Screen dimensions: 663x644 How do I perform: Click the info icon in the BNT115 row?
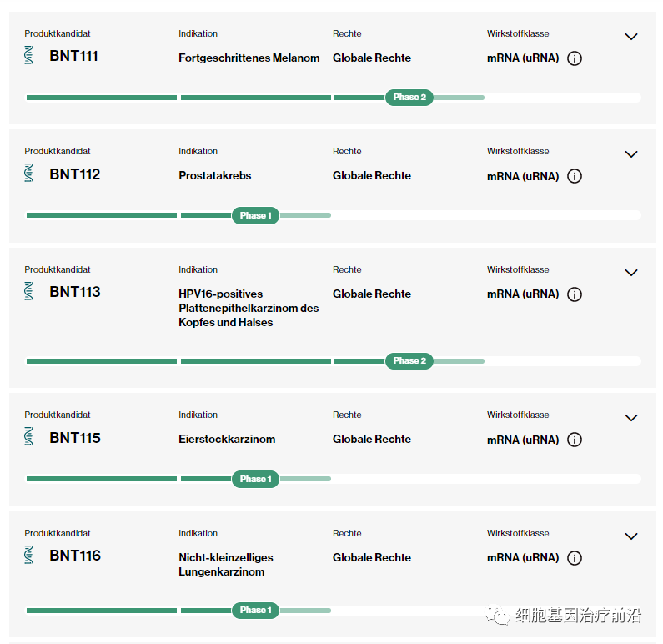coord(574,440)
